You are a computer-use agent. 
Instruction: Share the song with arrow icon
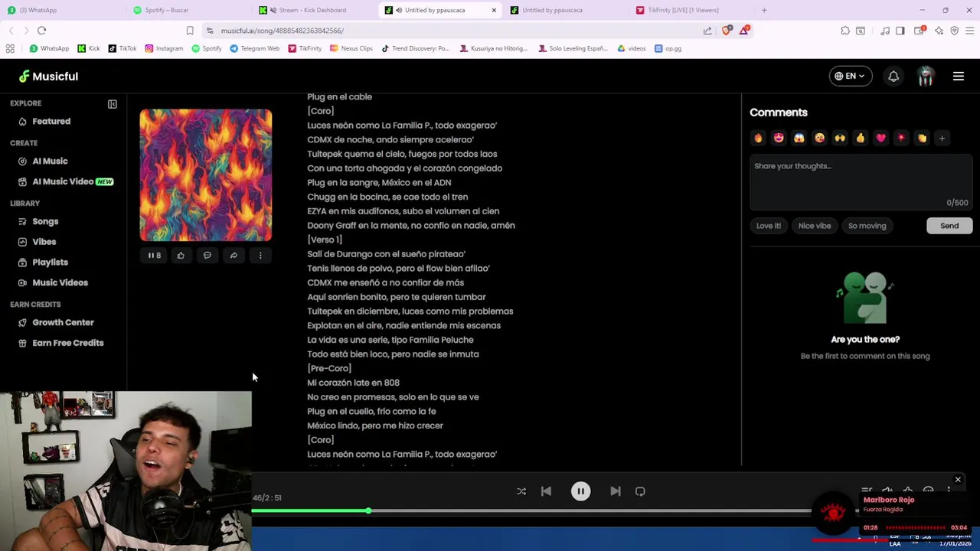[234, 256]
